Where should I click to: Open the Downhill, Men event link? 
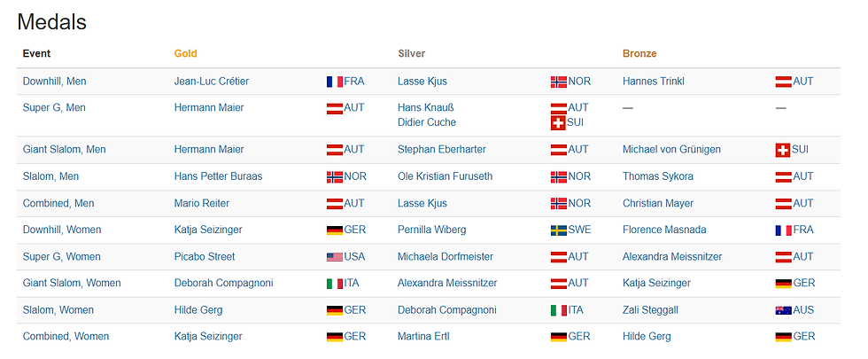[x=54, y=82]
